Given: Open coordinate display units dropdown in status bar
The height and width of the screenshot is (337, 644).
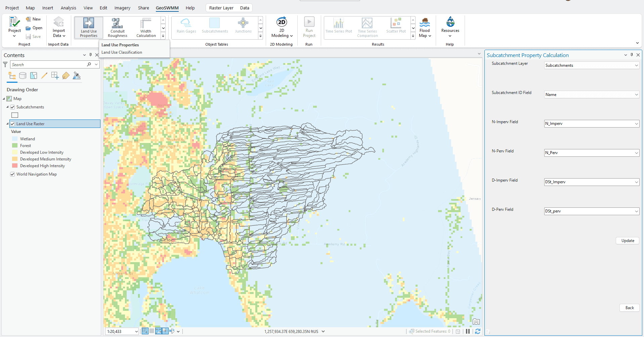Looking at the screenshot, I should (x=323, y=331).
